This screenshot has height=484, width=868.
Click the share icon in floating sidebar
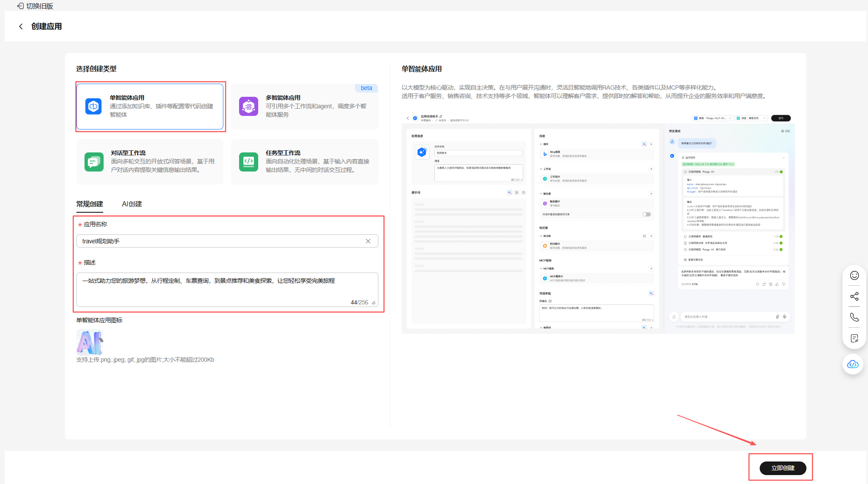click(854, 296)
